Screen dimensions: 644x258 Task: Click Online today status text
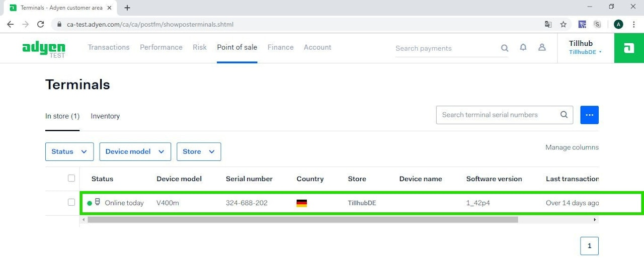click(124, 203)
